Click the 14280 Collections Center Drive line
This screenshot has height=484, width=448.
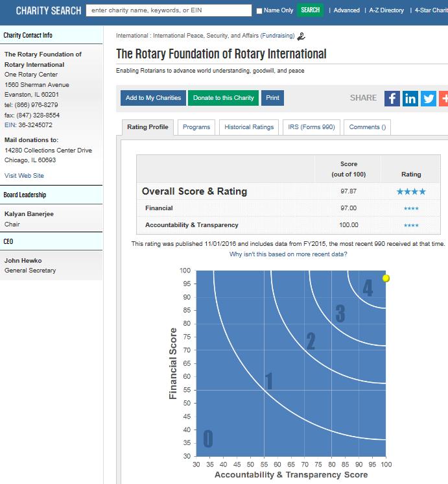48,151
